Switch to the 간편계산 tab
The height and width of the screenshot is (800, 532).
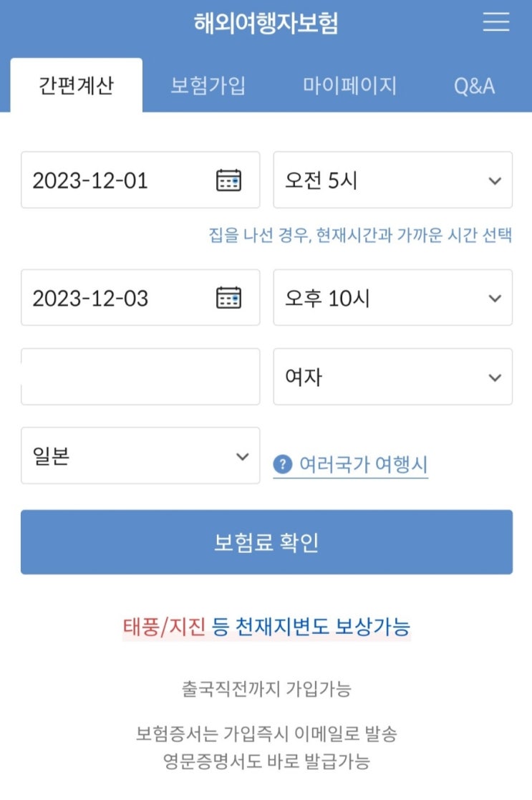(76, 86)
